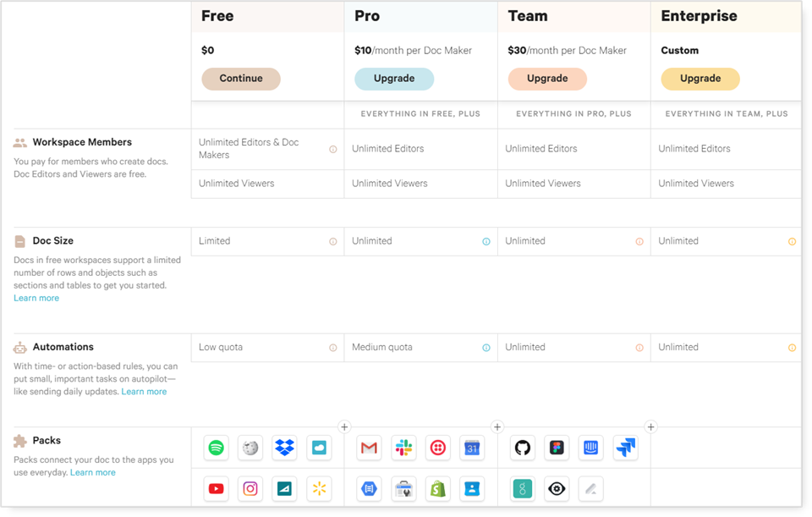Click the Instagram pack icon
The width and height of the screenshot is (812, 517).
point(250,488)
